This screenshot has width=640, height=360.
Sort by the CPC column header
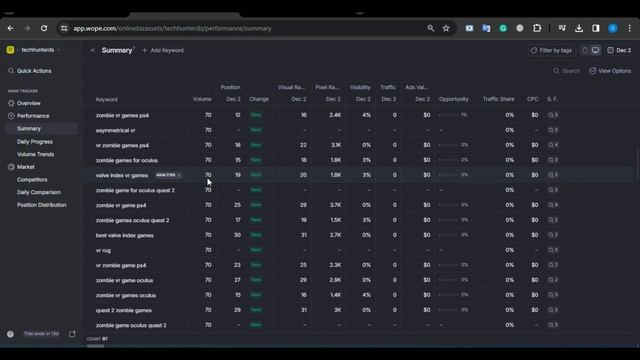[x=532, y=99]
